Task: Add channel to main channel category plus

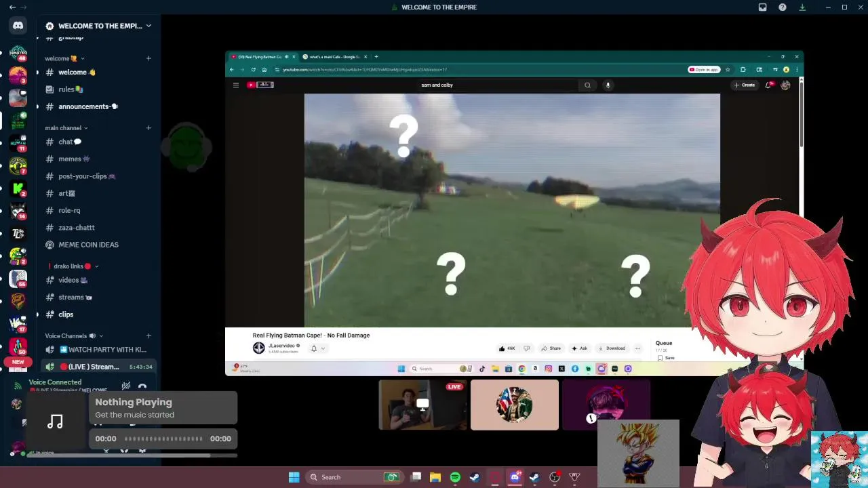Action: coord(149,127)
